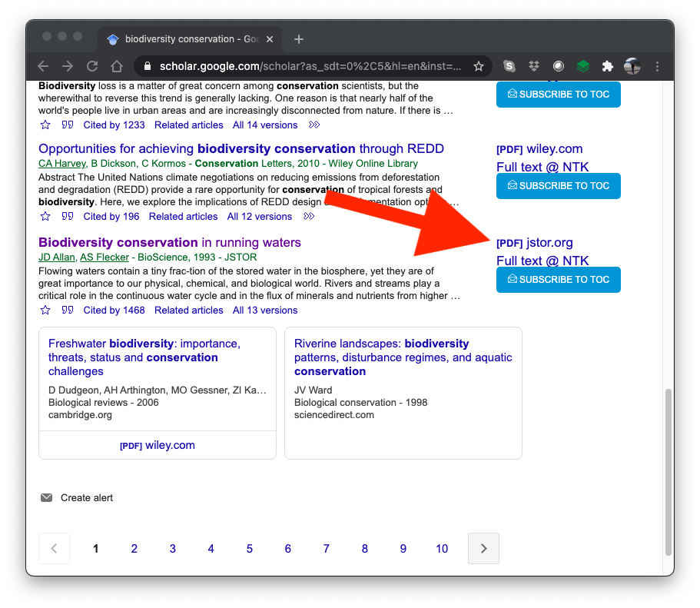
Task: Open Full text @ NTK under jstor.org
Action: 542,261
